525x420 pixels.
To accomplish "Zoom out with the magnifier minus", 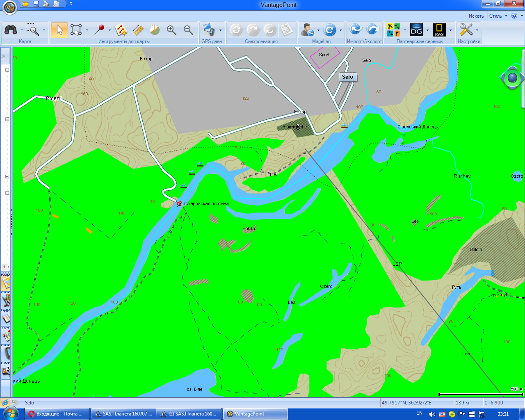I will 188,30.
